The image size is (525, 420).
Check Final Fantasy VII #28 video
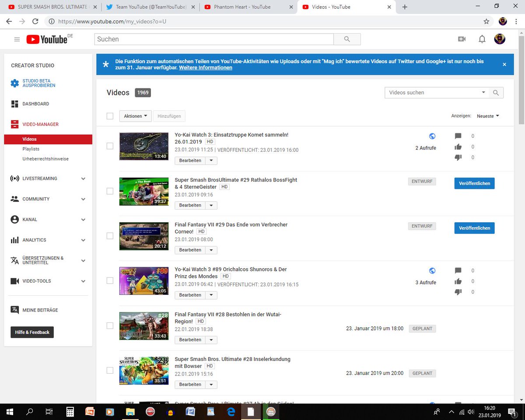click(x=110, y=325)
